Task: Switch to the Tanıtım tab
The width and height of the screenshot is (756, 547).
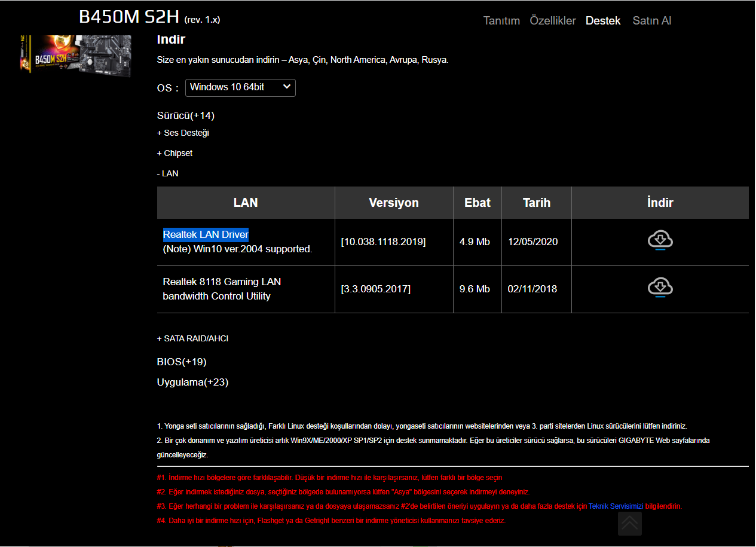Action: tap(501, 20)
